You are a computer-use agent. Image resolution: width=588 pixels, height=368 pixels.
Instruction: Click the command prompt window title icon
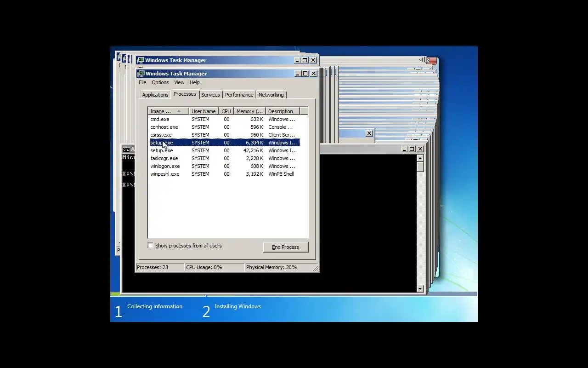pos(126,149)
